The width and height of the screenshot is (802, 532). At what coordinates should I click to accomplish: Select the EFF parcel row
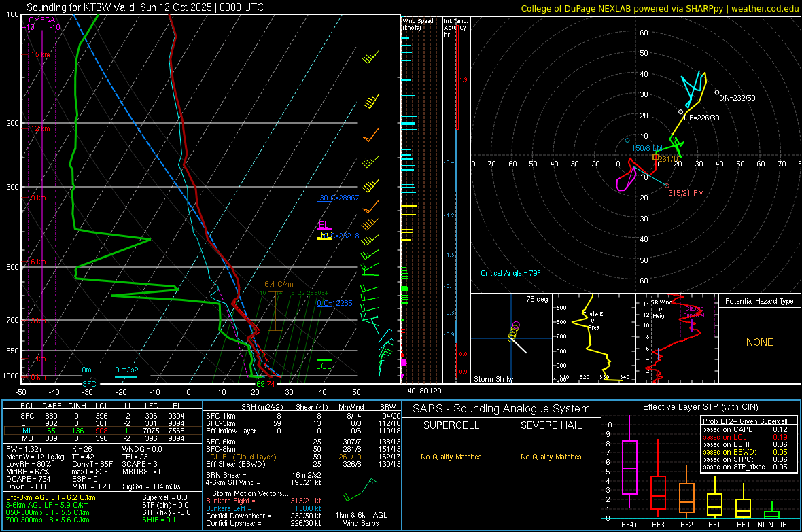tap(103, 423)
